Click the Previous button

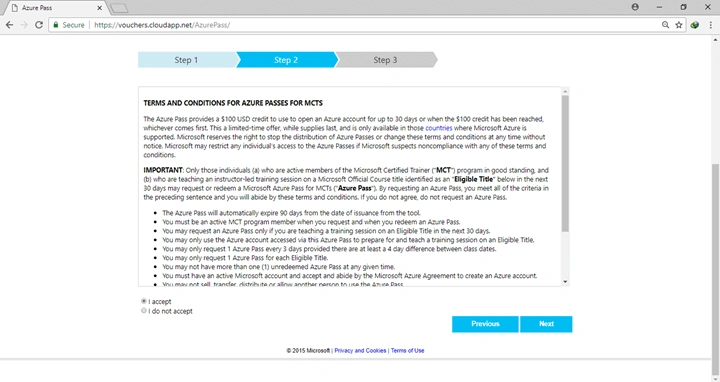[485, 324]
